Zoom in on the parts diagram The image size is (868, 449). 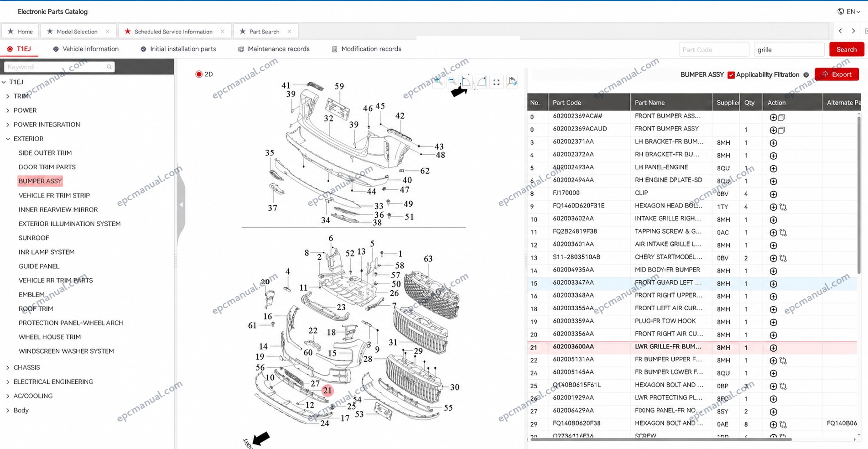437,81
